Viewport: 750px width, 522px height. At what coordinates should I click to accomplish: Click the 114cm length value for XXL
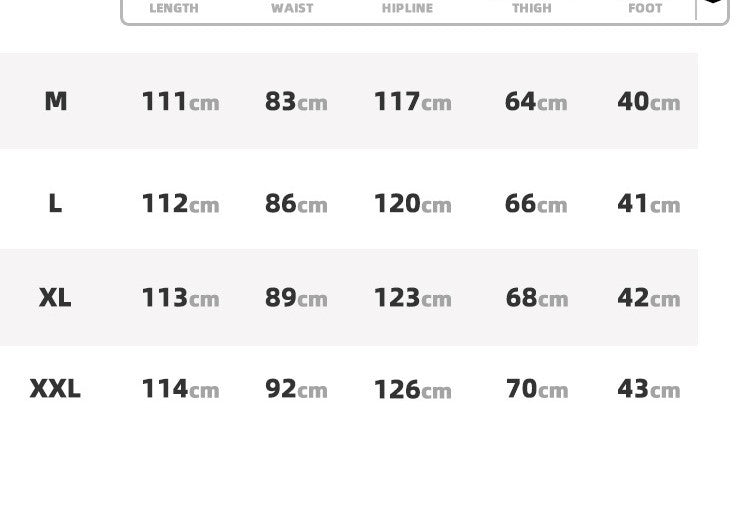click(180, 389)
